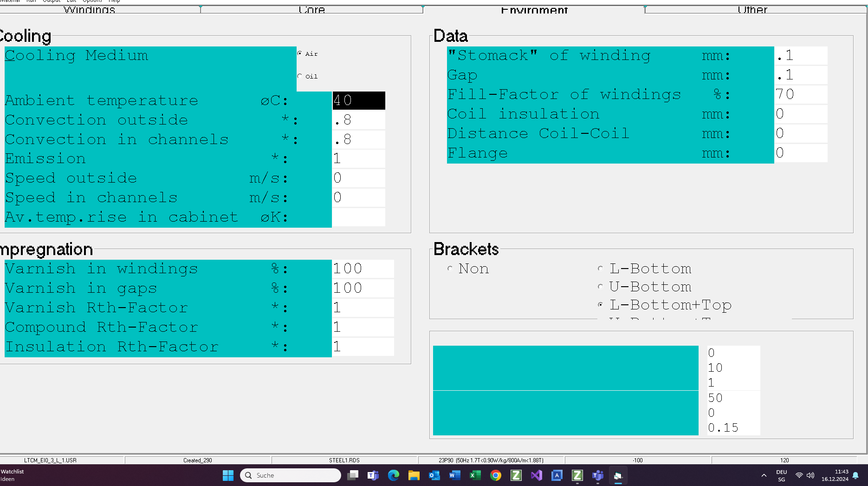868x486 pixels.
Task: Open Visual Studio from taskbar
Action: point(537,475)
